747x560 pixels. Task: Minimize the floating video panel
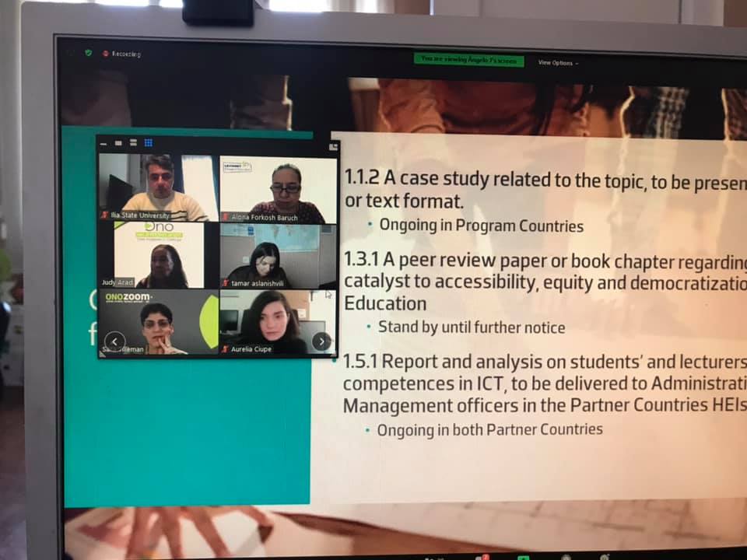(104, 143)
